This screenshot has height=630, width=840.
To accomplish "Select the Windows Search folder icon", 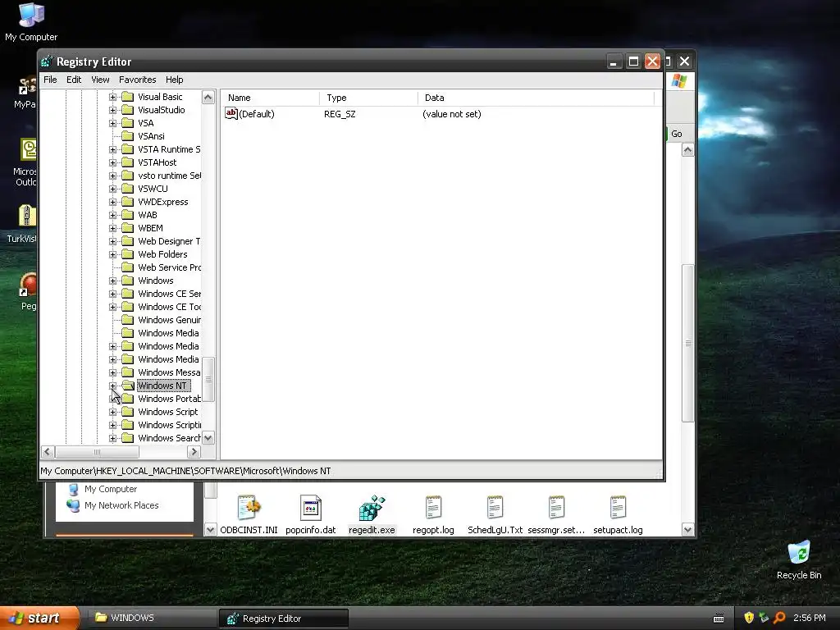I will click(127, 438).
